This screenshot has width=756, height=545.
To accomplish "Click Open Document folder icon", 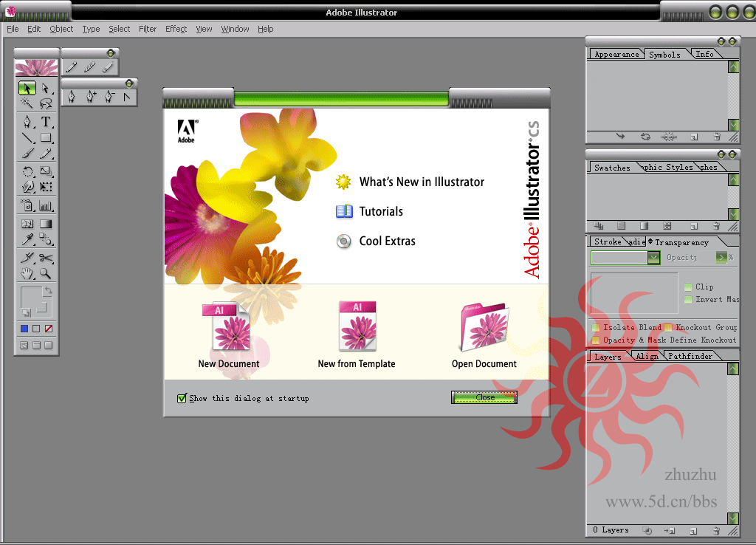I will (484, 327).
